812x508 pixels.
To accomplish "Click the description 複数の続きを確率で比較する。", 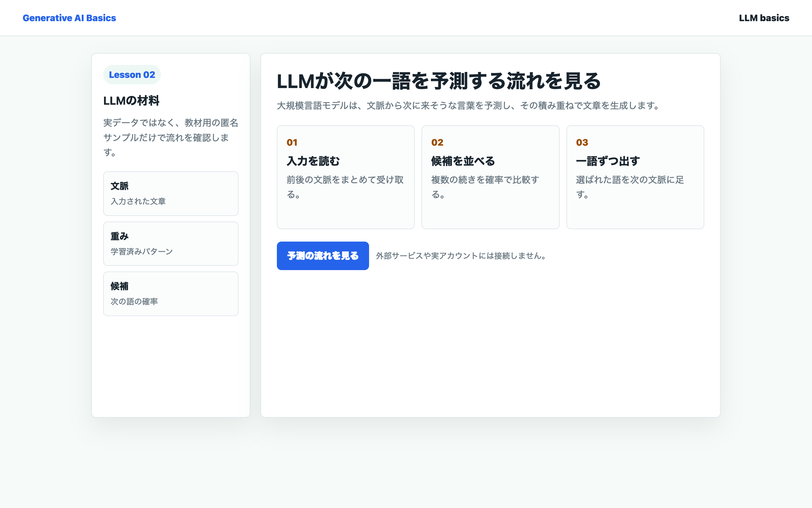I will point(485,187).
